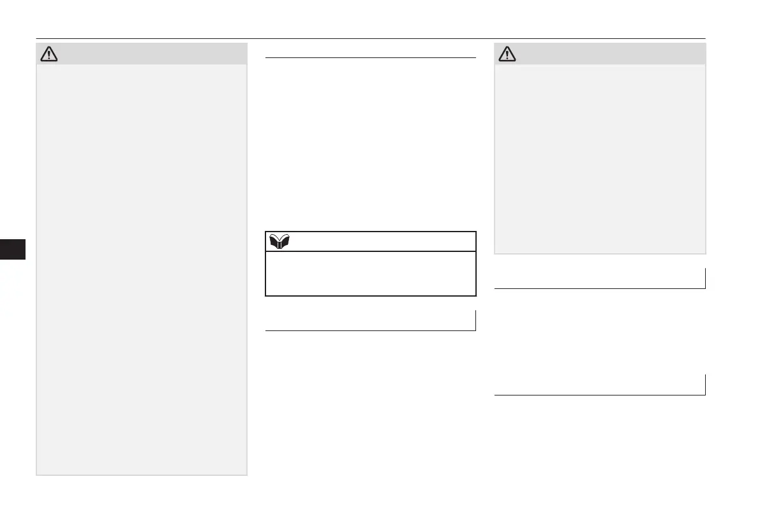This screenshot has height=532, width=760.
Task: Click the heading line topping the middle column
Action: coord(370,58)
